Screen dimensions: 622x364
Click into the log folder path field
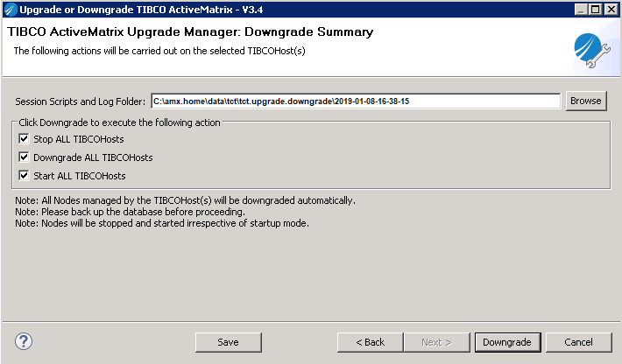355,101
